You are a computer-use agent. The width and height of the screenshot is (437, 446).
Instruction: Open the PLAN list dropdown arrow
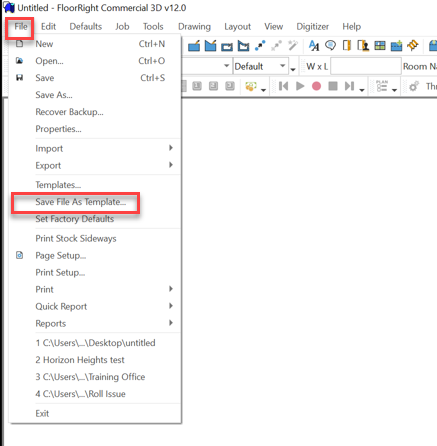click(394, 89)
